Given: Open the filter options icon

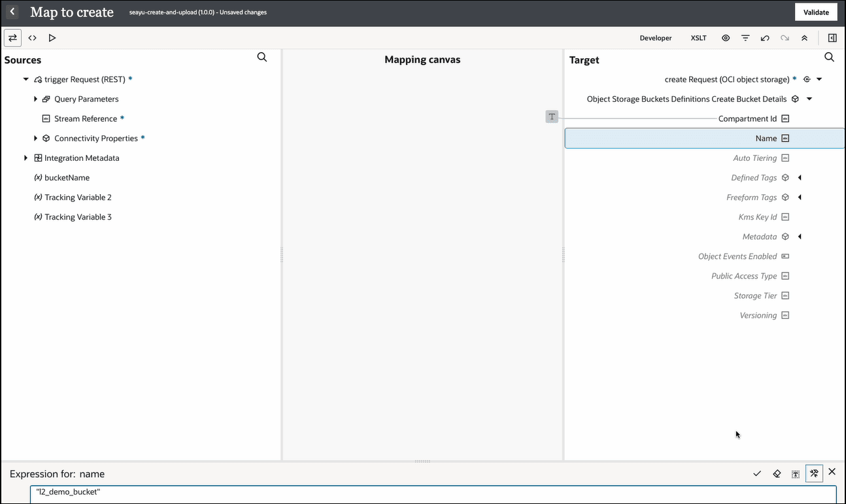Looking at the screenshot, I should pos(745,38).
